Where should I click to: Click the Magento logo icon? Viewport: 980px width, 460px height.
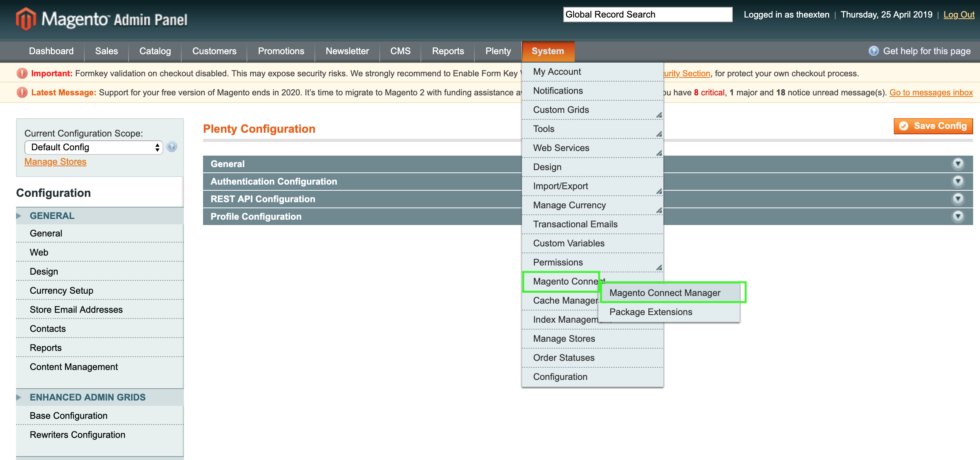[26, 19]
